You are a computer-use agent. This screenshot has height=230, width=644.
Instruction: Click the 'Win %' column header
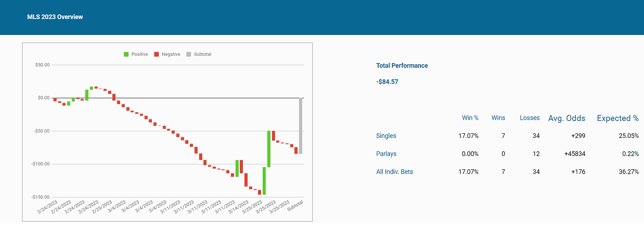(469, 118)
